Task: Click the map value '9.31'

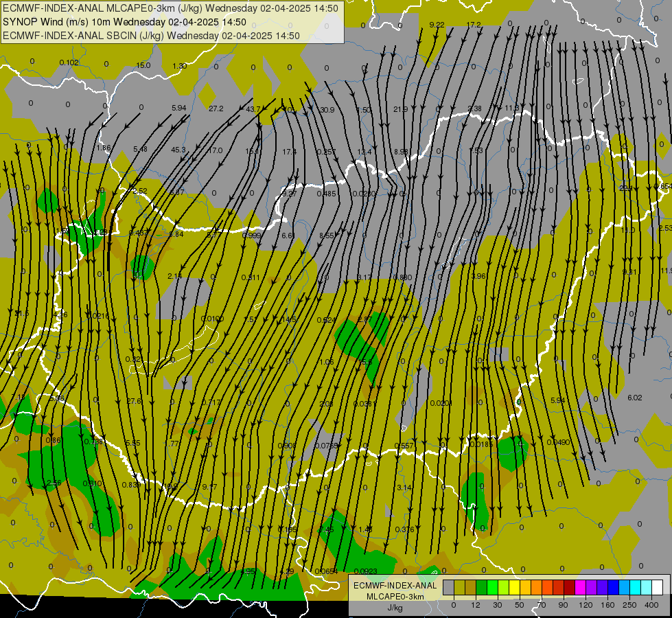Action: (629, 272)
